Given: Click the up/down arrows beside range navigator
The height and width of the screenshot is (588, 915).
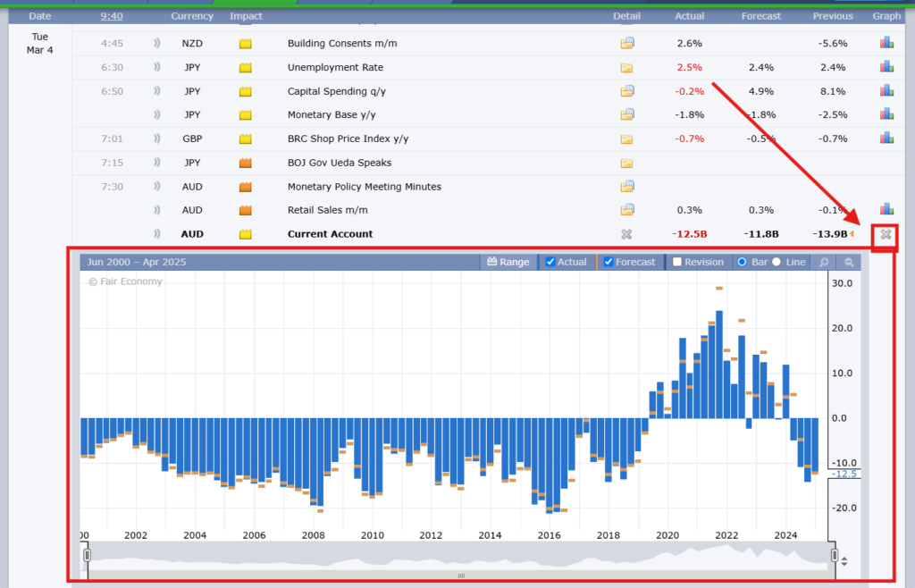Looking at the screenshot, I should point(844,561).
